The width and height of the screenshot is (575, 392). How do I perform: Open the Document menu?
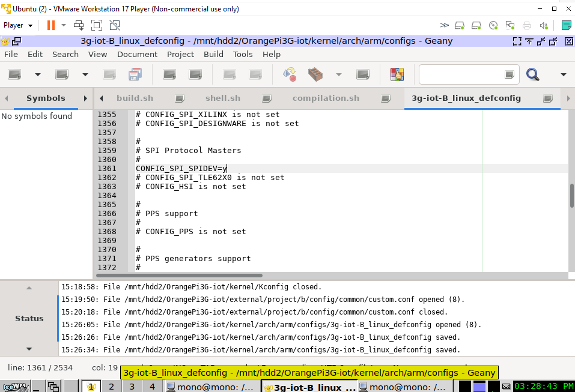pyautogui.click(x=137, y=54)
